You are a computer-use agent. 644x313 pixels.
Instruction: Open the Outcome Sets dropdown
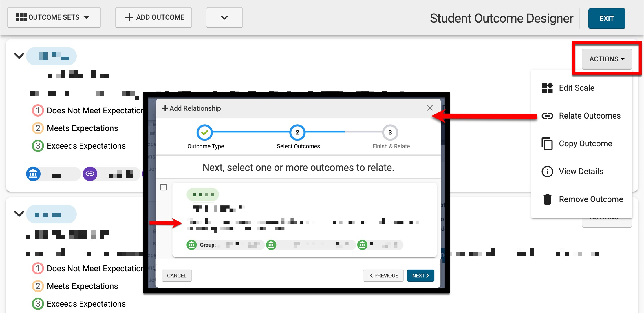[54, 17]
